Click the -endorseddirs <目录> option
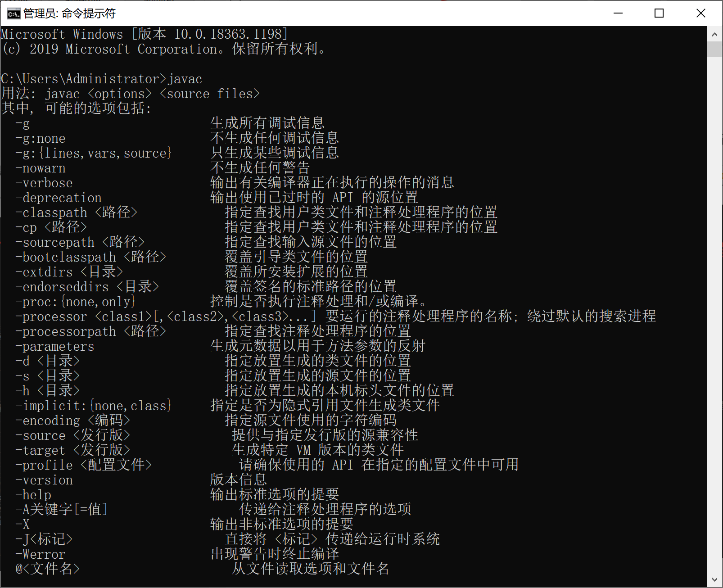 point(87,287)
